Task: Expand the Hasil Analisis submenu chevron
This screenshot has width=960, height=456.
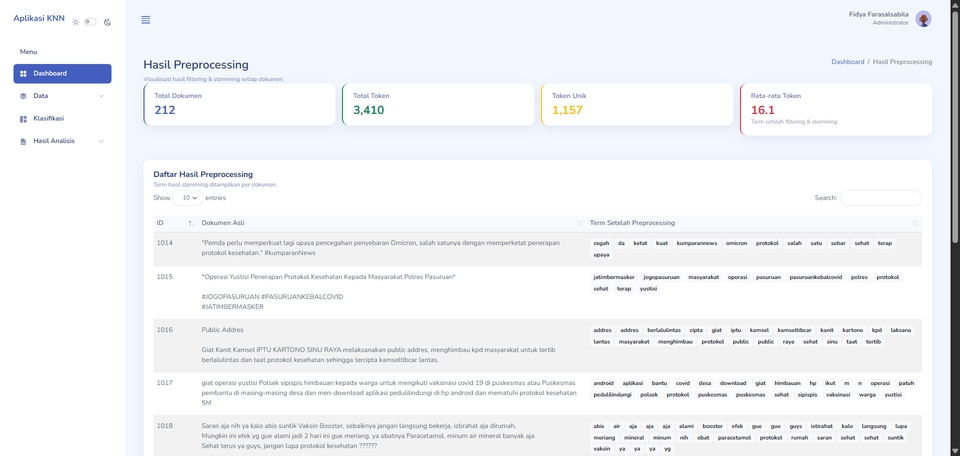Action: [101, 141]
